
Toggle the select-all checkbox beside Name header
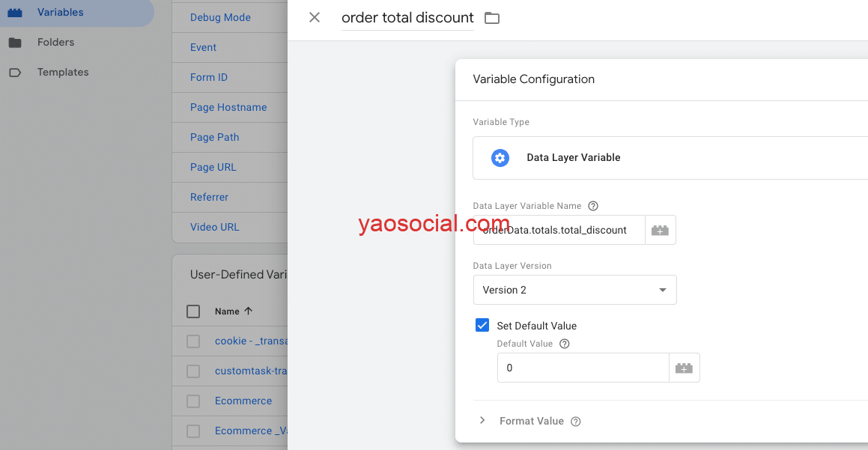point(193,311)
